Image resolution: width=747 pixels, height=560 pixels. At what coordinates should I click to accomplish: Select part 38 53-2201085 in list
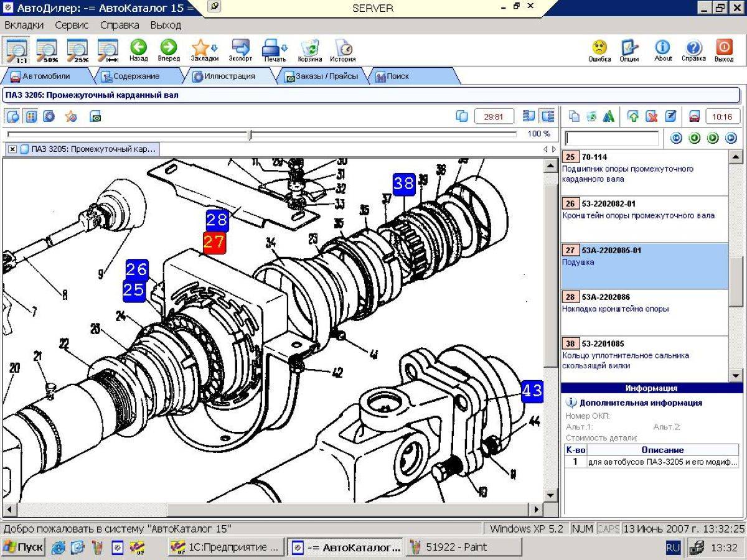644,359
